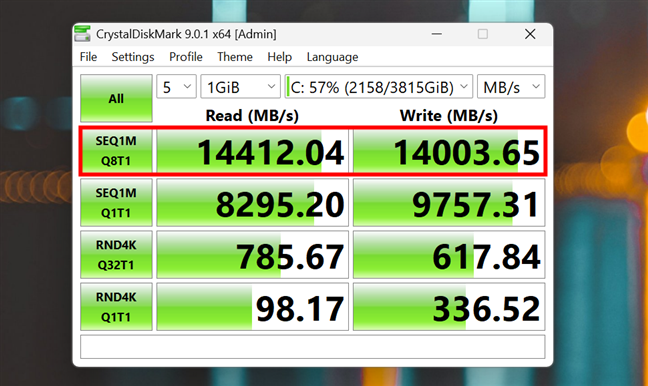Click the 617.84 write result
Image resolution: width=648 pixels, height=386 pixels.
pos(449,255)
